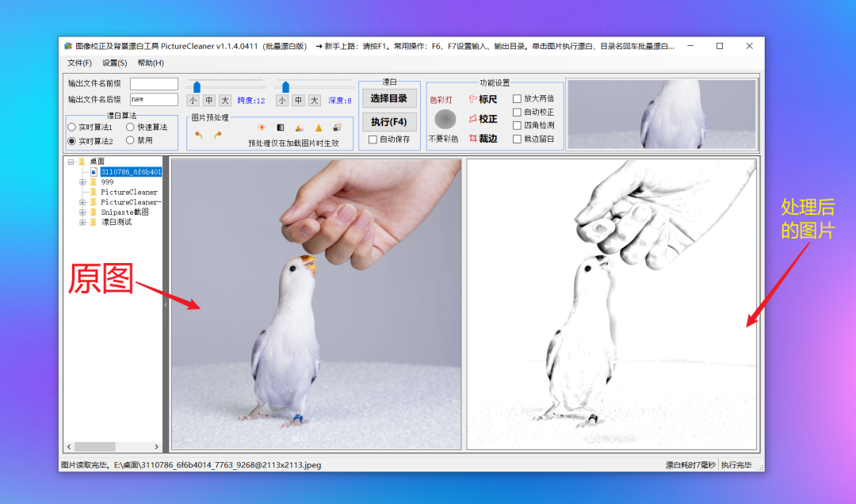Viewport: 856px width, 504px height.
Task: Click the 色彩灯 gray color circle
Action: (x=445, y=119)
